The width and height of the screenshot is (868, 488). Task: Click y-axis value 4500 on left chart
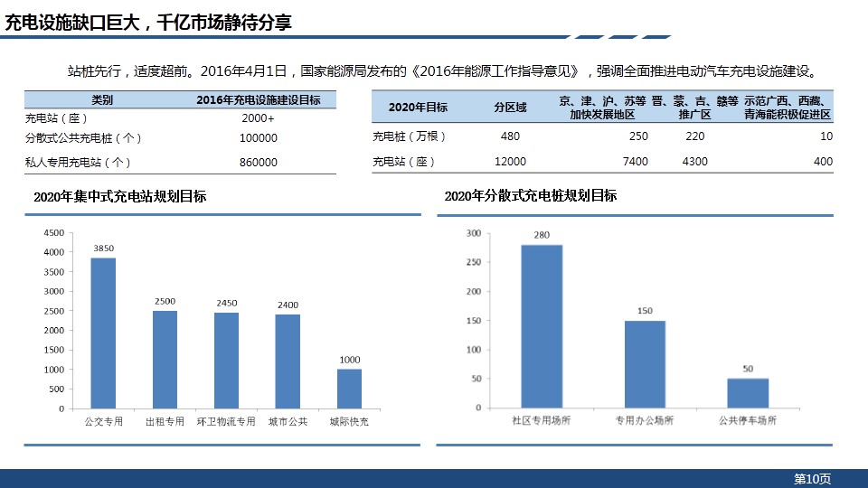[54, 233]
